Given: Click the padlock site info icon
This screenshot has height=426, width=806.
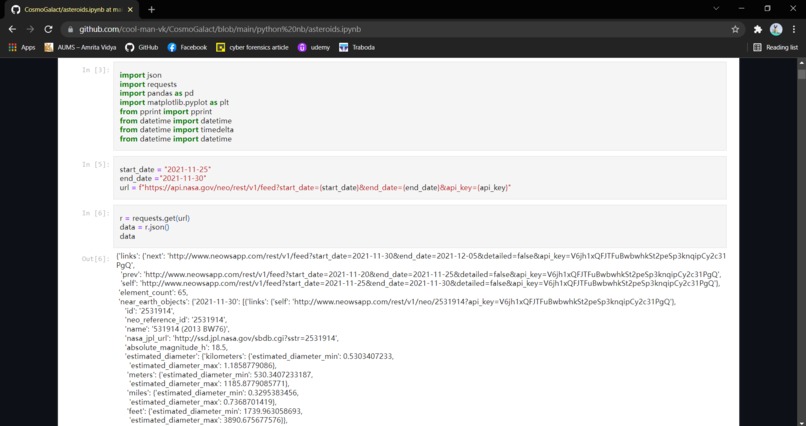Looking at the screenshot, I should tap(70, 30).
